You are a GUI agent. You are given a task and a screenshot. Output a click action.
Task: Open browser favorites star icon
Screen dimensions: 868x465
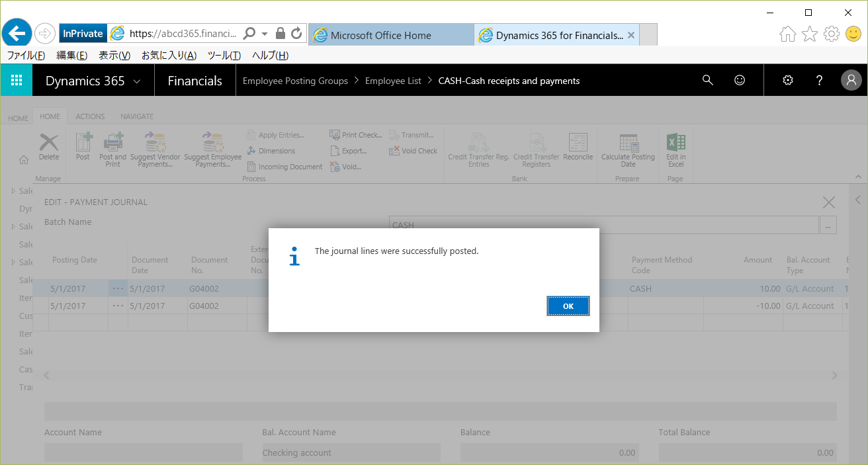point(810,34)
